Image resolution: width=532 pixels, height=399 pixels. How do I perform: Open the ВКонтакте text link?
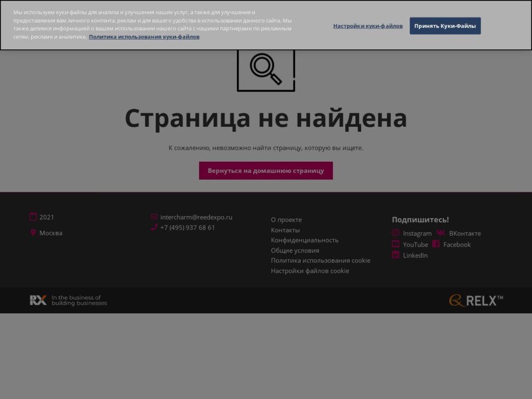click(464, 233)
